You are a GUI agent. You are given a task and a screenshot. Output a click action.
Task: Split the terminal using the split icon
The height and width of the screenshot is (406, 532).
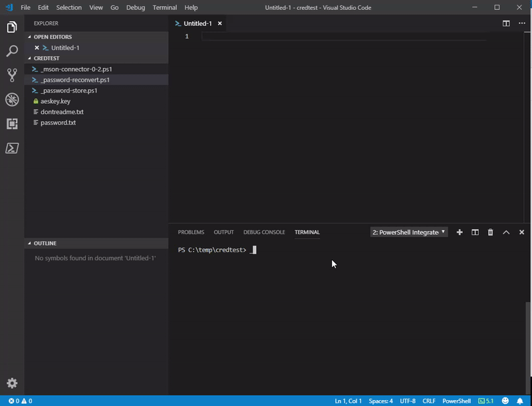tap(474, 232)
